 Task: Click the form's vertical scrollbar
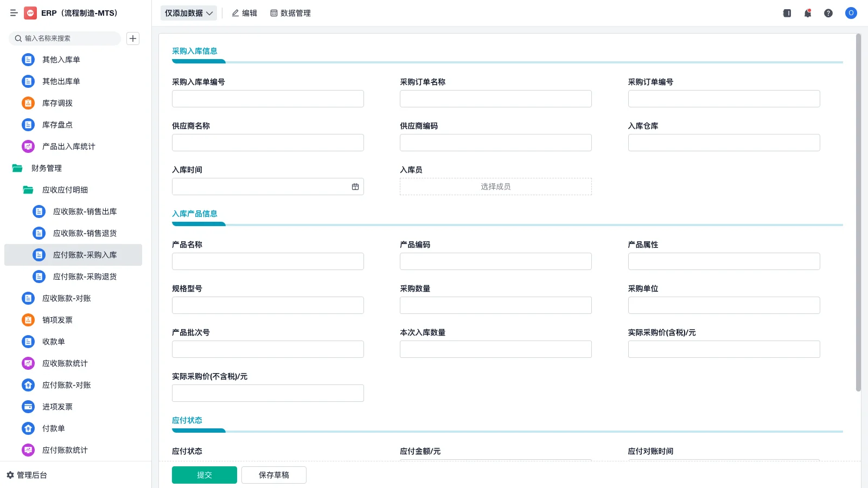[858, 213]
